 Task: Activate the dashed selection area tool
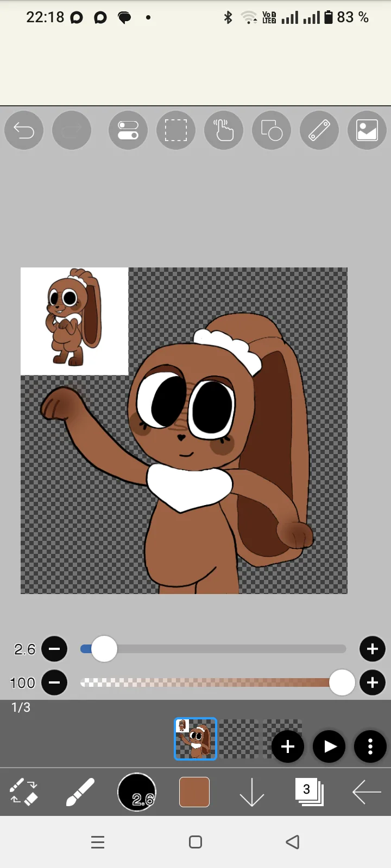(176, 130)
